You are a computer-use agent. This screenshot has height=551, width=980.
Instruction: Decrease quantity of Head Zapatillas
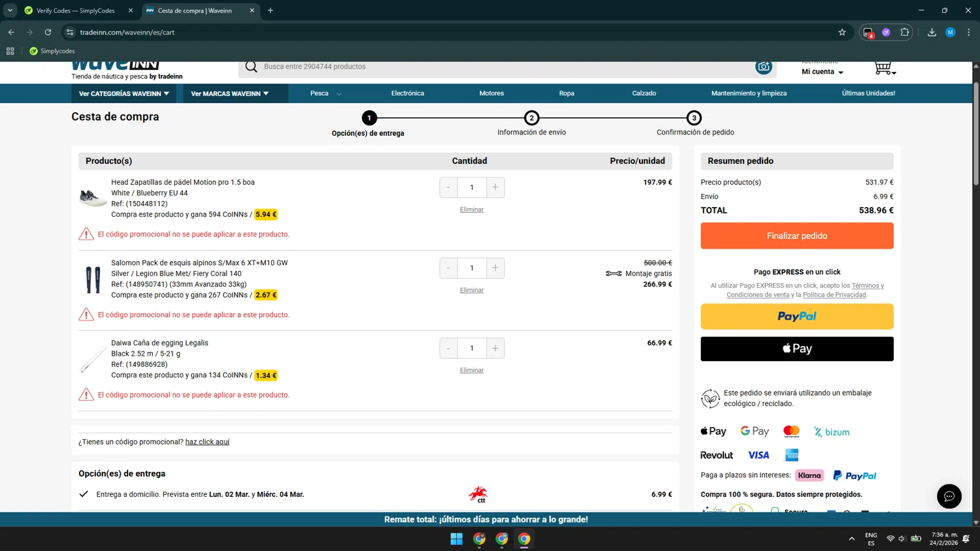coord(449,187)
